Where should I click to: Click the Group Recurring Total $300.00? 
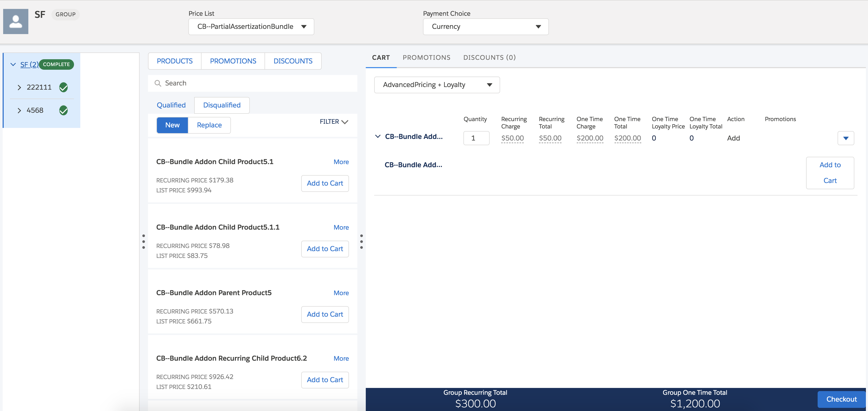tap(475, 403)
